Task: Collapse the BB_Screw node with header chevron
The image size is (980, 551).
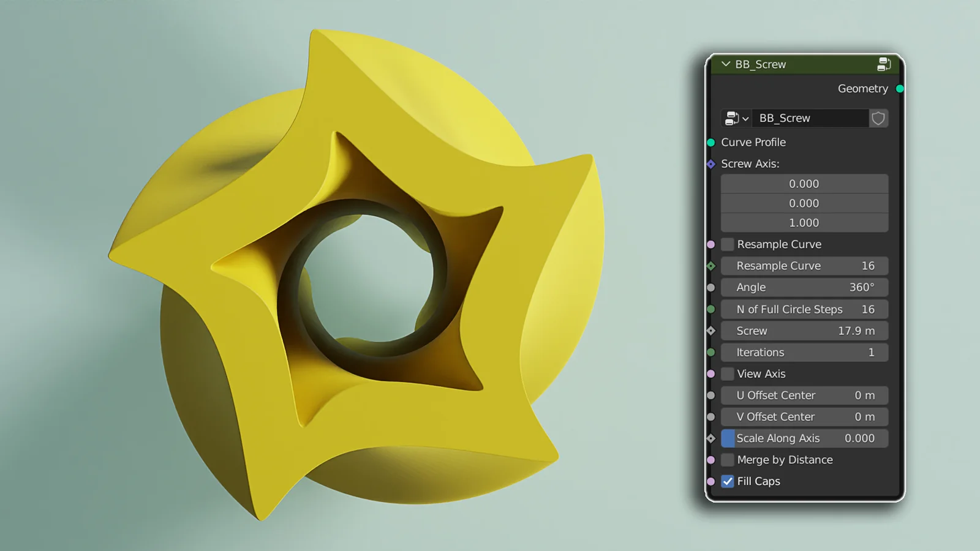Action: point(726,64)
